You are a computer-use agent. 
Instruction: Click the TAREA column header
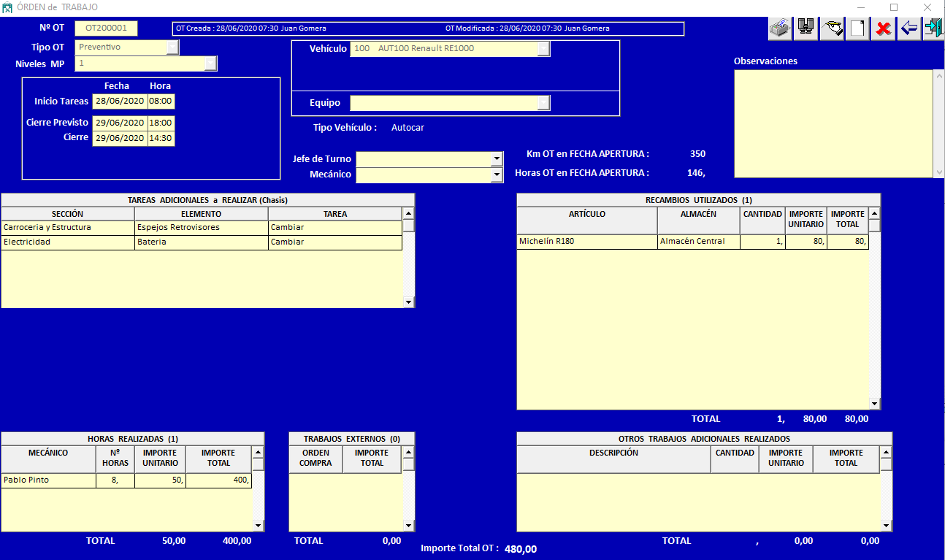tap(335, 214)
